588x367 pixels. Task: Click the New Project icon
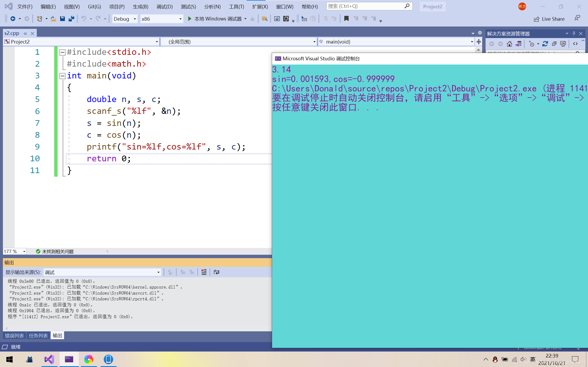point(39,19)
